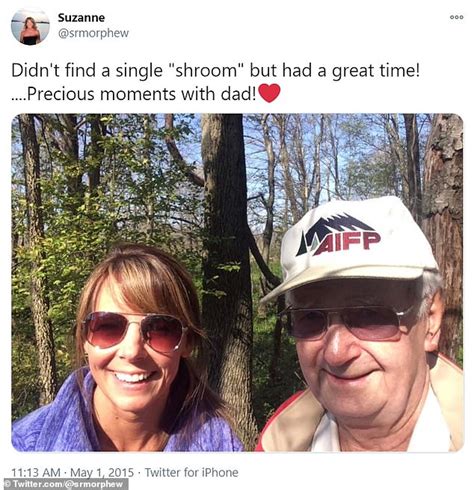
Task: Open the Suzanne display name link
Action: coord(81,18)
